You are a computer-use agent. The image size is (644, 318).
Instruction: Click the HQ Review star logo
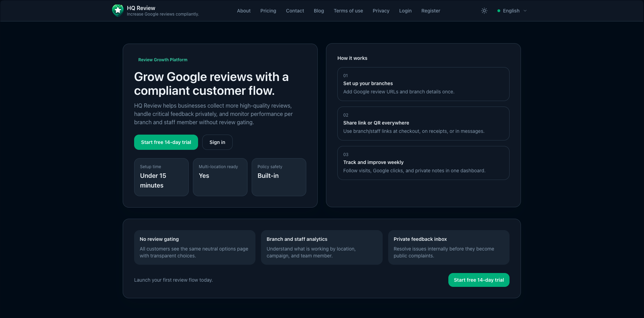118,10
